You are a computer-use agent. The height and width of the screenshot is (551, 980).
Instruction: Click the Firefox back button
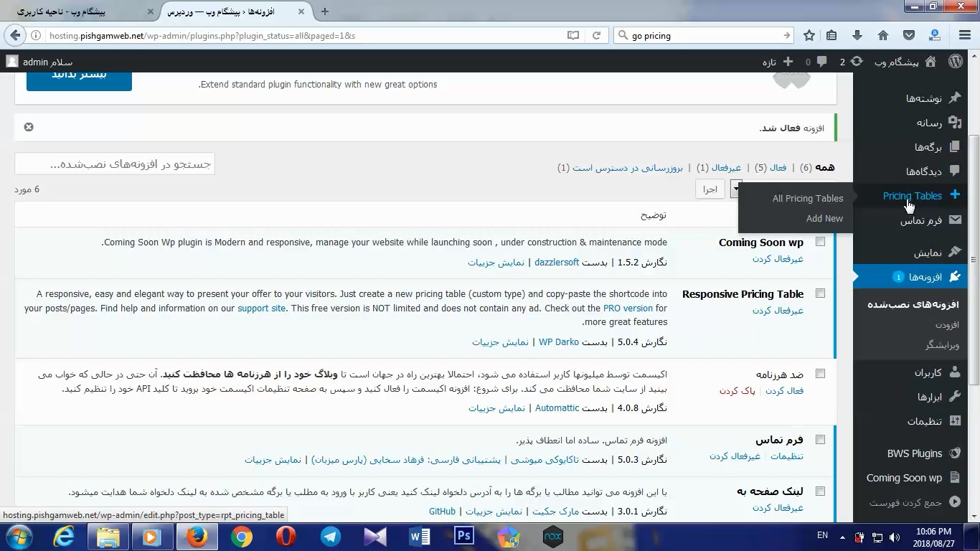coord(16,35)
